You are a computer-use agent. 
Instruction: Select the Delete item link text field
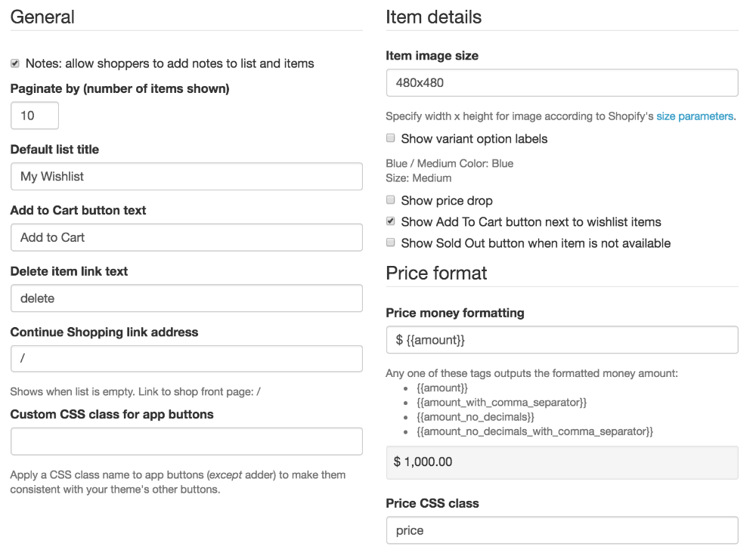tap(186, 298)
